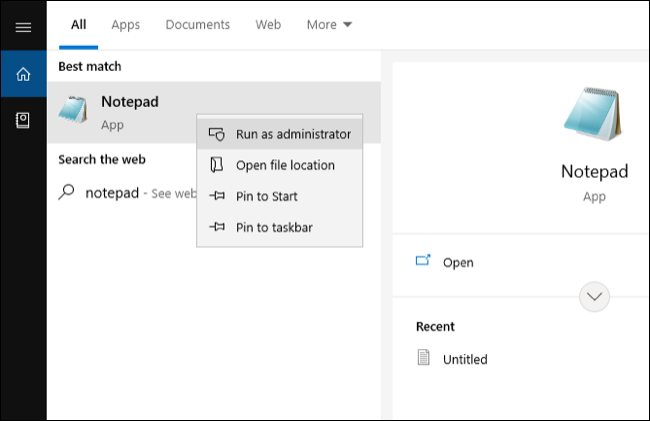This screenshot has height=421, width=650.
Task: Expand actions with the chevron down button
Action: click(x=595, y=295)
